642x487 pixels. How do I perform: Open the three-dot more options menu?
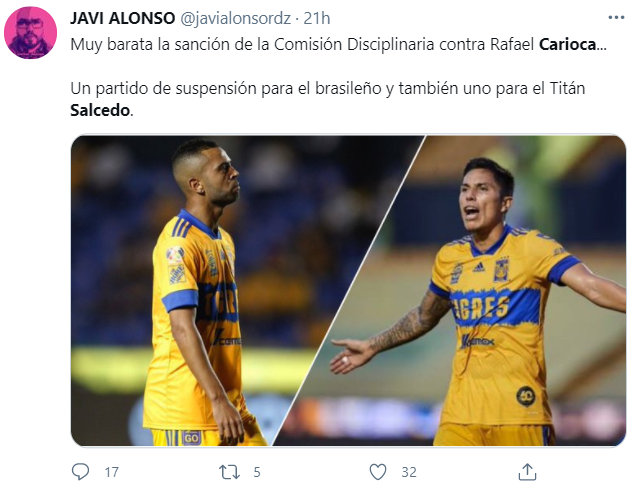coord(616,18)
